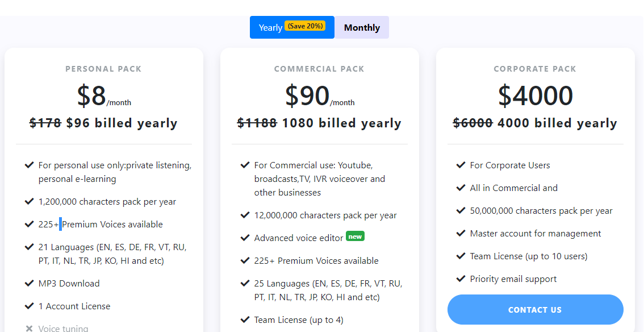Click the Personal Pack heading
644x332 pixels.
[x=103, y=69]
